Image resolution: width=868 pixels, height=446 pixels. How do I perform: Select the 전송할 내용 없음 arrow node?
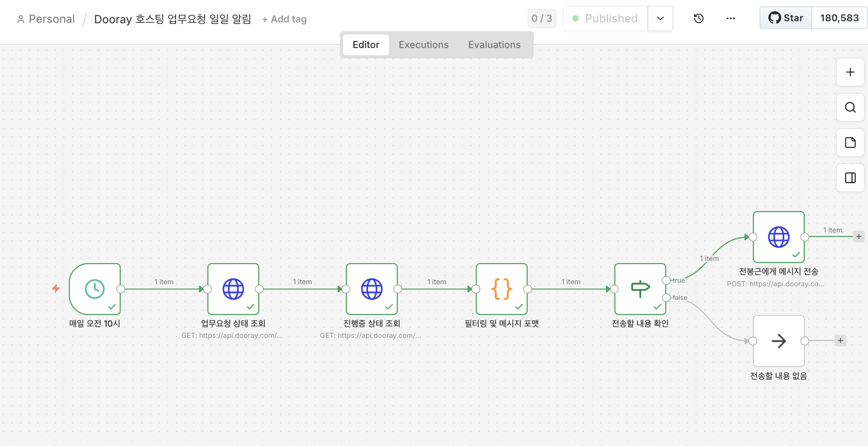click(778, 341)
